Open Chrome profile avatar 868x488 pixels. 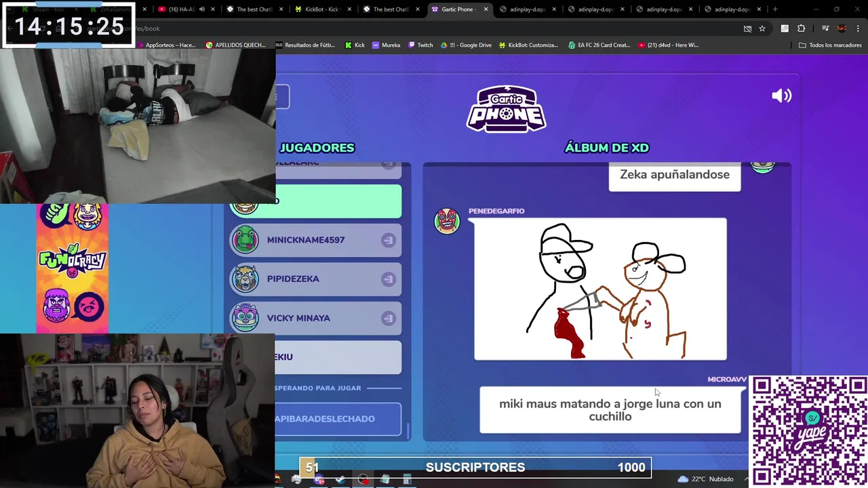coord(842,28)
